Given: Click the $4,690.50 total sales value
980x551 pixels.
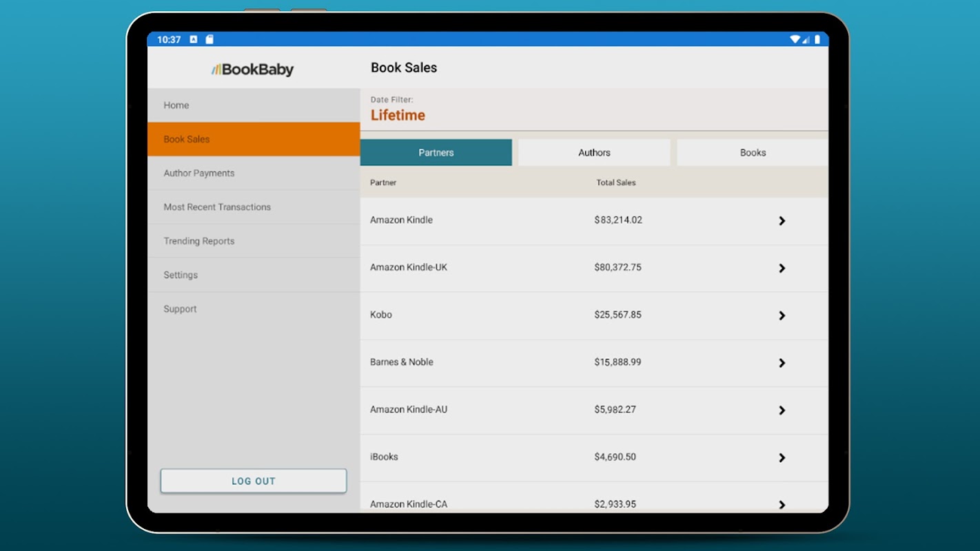Looking at the screenshot, I should coord(615,457).
